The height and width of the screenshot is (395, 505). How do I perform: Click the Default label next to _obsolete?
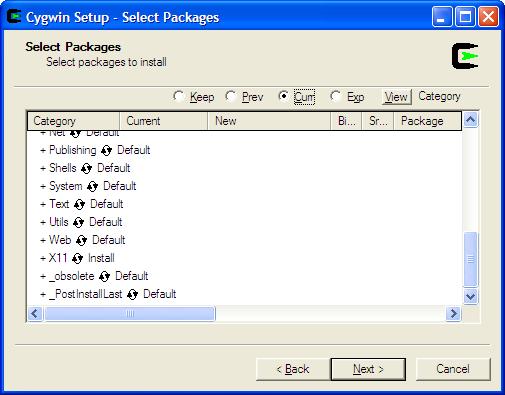(132, 276)
